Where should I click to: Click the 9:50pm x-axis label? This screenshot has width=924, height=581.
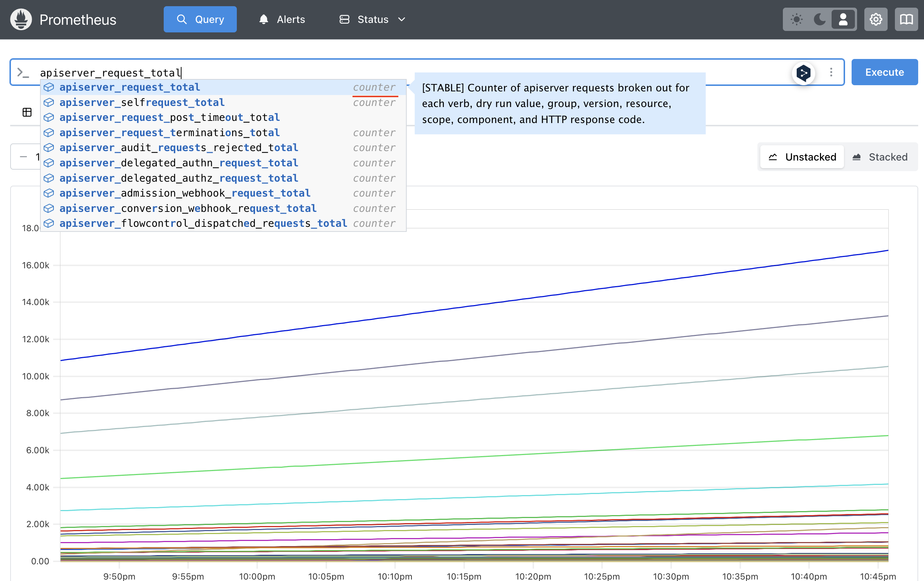tap(119, 576)
